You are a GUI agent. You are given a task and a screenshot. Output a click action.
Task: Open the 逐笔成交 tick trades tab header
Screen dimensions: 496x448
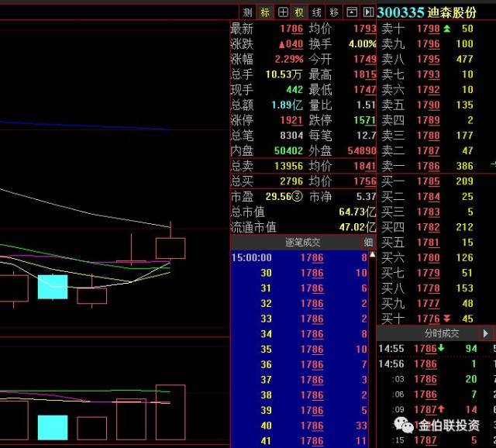(303, 243)
